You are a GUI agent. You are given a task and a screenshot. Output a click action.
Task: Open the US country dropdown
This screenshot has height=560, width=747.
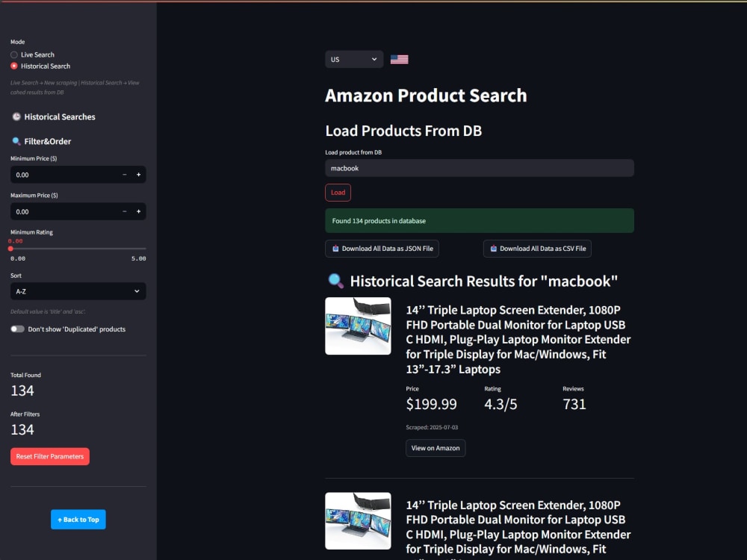pos(354,59)
